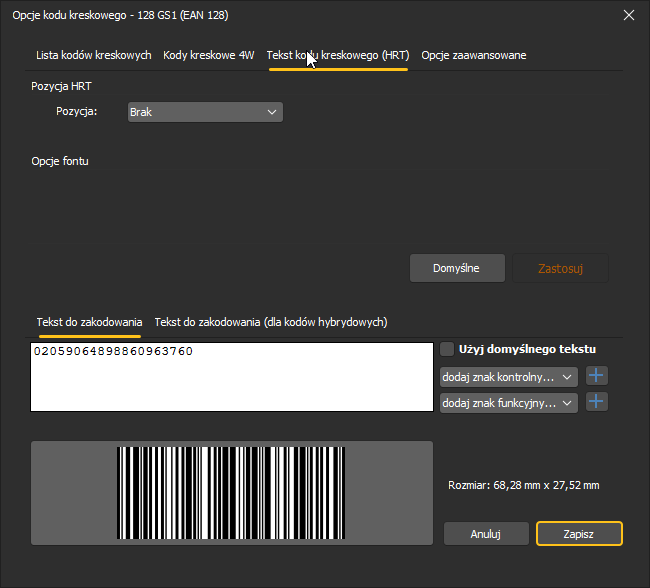The height and width of the screenshot is (588, 650).
Task: Open the Pozycja dropdown showing Brak
Action: click(205, 112)
